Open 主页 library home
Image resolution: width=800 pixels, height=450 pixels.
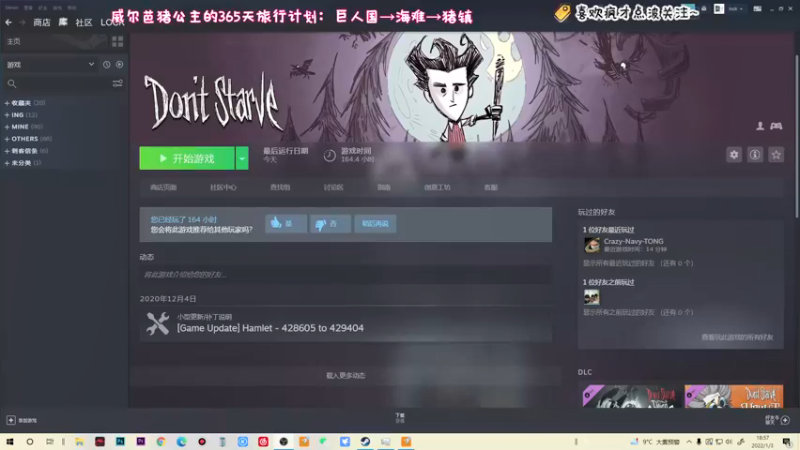(14, 41)
